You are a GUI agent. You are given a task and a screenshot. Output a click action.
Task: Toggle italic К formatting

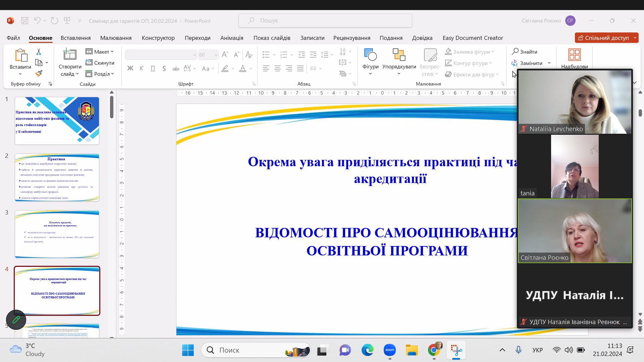(142, 68)
